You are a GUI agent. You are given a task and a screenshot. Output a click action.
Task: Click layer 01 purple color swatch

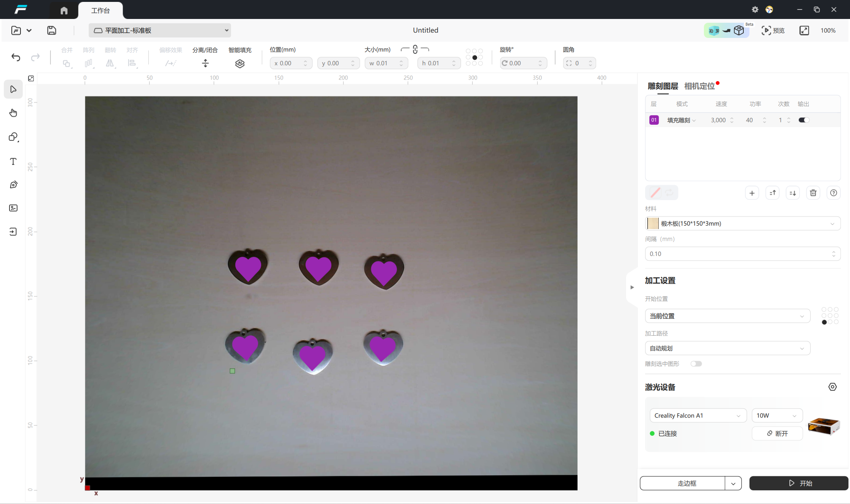(x=654, y=120)
